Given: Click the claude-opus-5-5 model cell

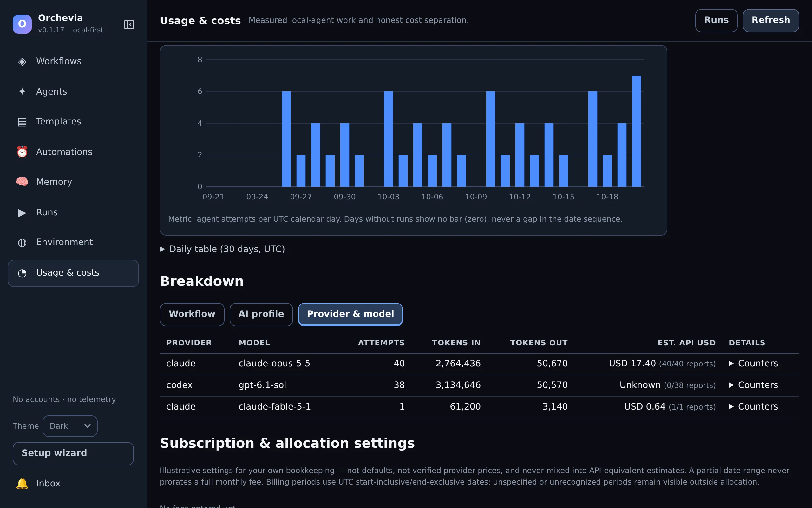Looking at the screenshot, I should tap(274, 364).
